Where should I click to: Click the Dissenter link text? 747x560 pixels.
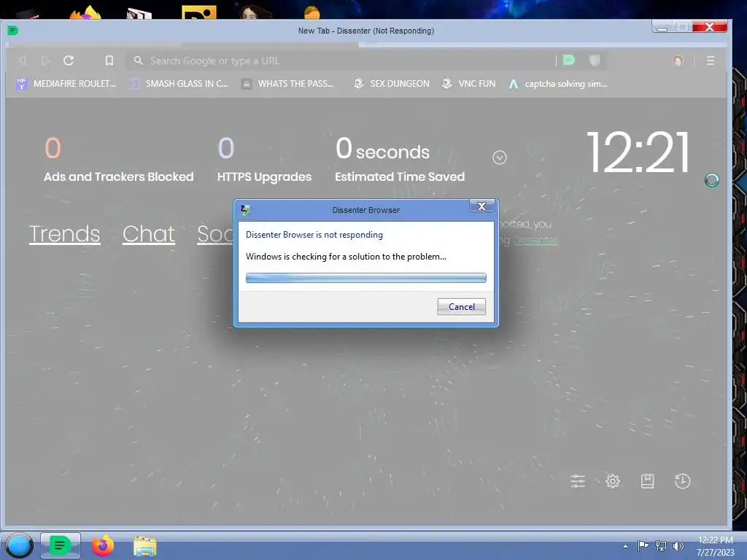click(x=535, y=240)
